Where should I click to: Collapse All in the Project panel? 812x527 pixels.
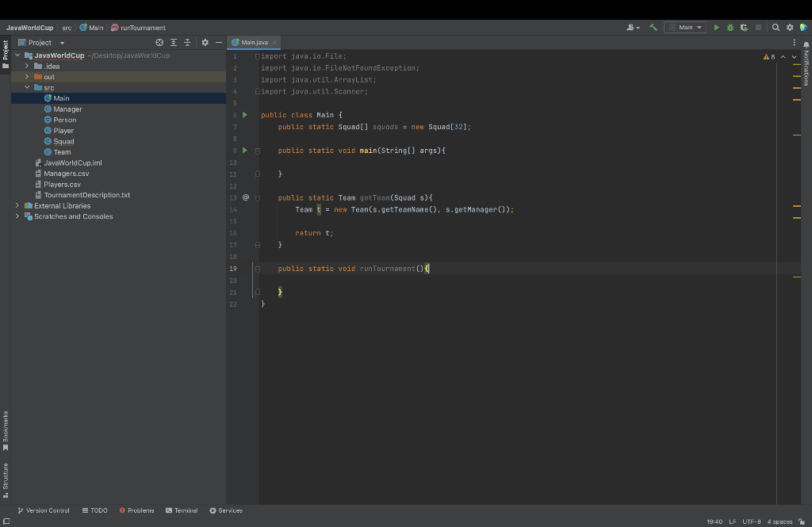coord(187,42)
